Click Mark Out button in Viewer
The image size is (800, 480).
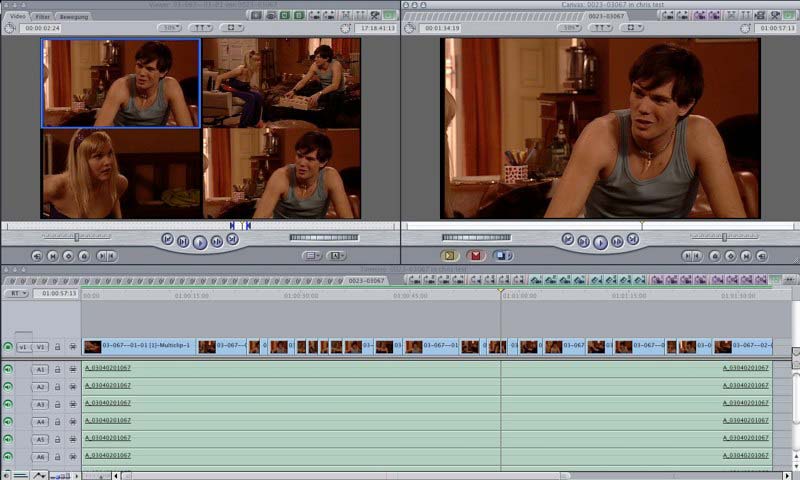(x=112, y=256)
